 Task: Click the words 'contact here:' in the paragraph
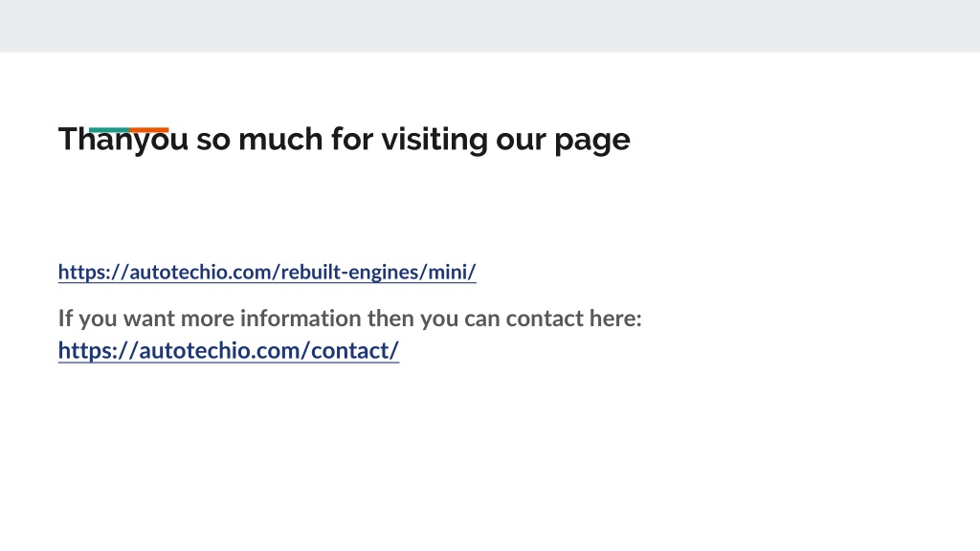coord(573,318)
